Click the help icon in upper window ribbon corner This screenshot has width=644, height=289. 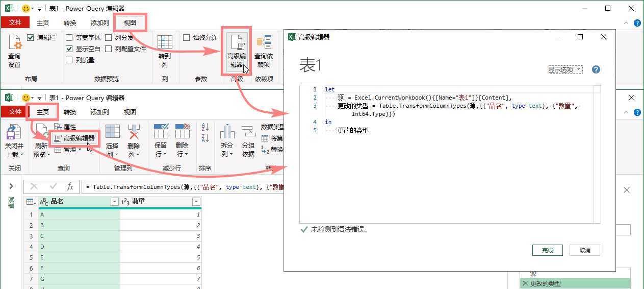[637, 23]
